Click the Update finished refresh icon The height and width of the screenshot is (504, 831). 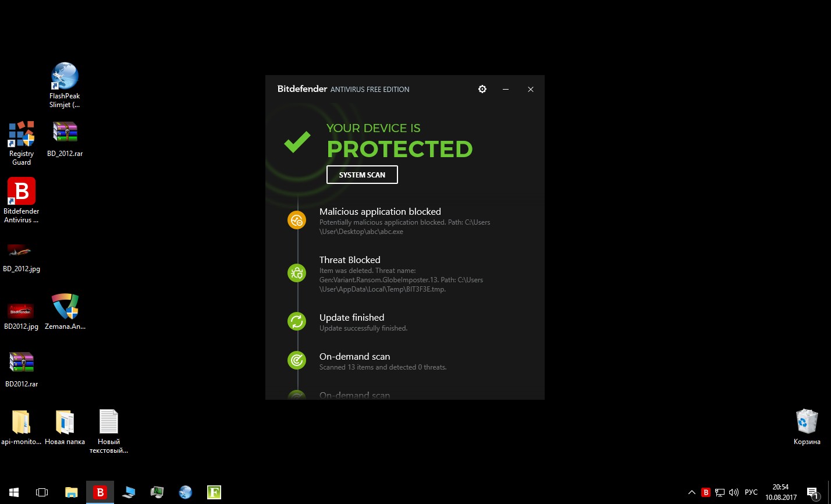point(297,321)
